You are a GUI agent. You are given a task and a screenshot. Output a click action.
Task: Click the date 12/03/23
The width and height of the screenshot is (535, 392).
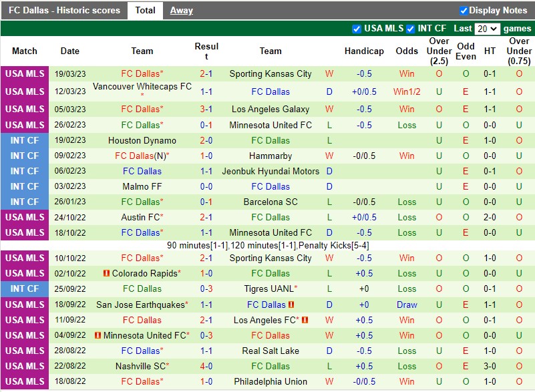point(70,91)
